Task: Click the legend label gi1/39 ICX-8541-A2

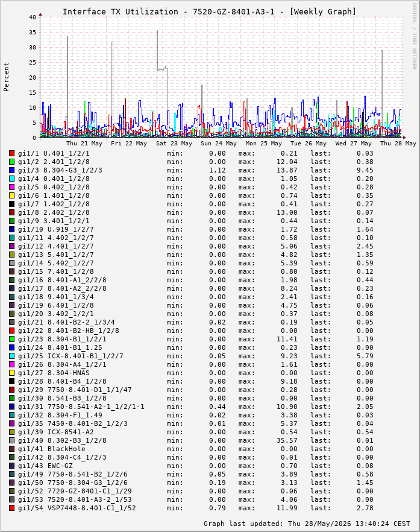Action: [55, 432]
